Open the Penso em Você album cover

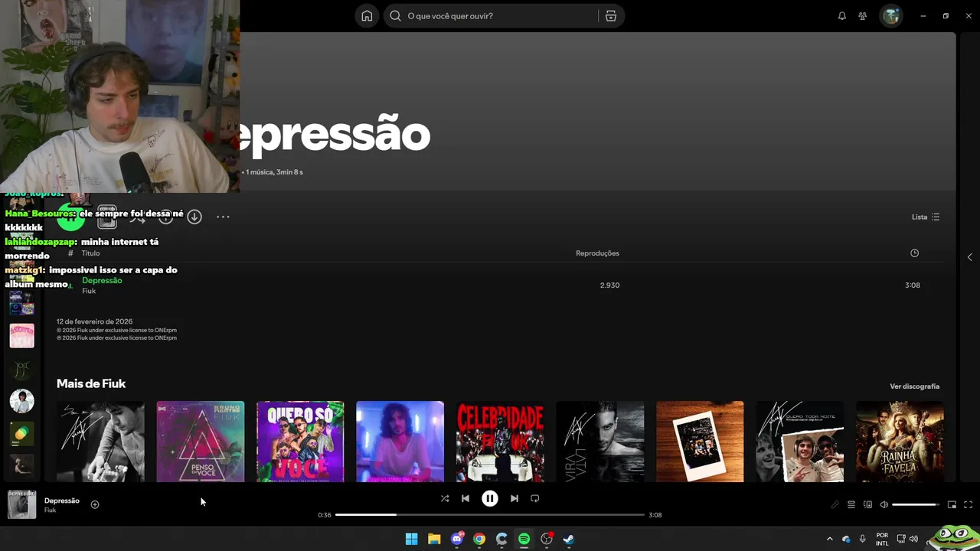tap(201, 442)
